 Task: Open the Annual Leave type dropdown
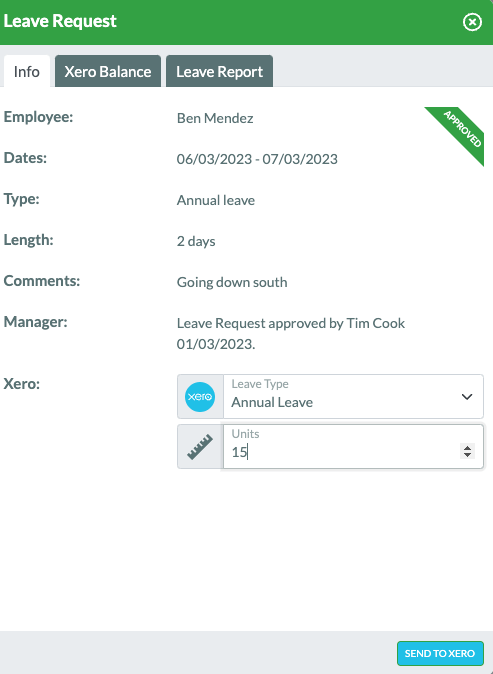click(x=353, y=396)
